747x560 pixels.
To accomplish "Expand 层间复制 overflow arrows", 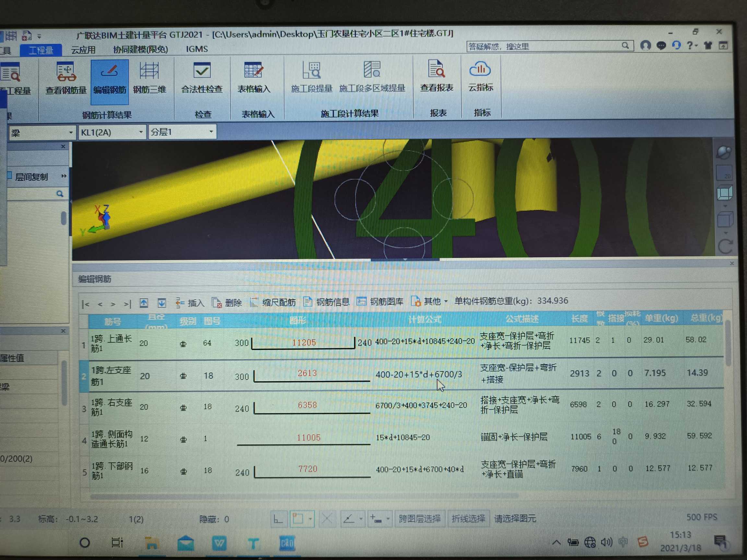I will click(x=64, y=176).
